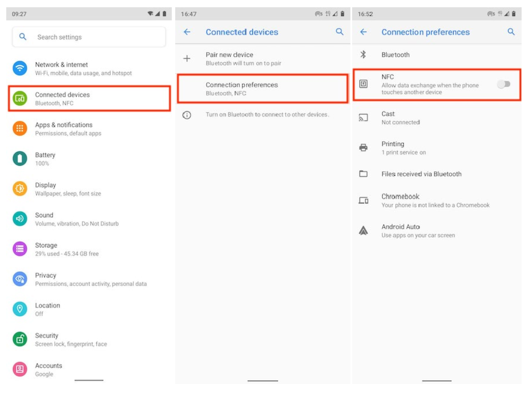Click the Printing printer icon
This screenshot has height=395, width=532.
pyautogui.click(x=363, y=148)
